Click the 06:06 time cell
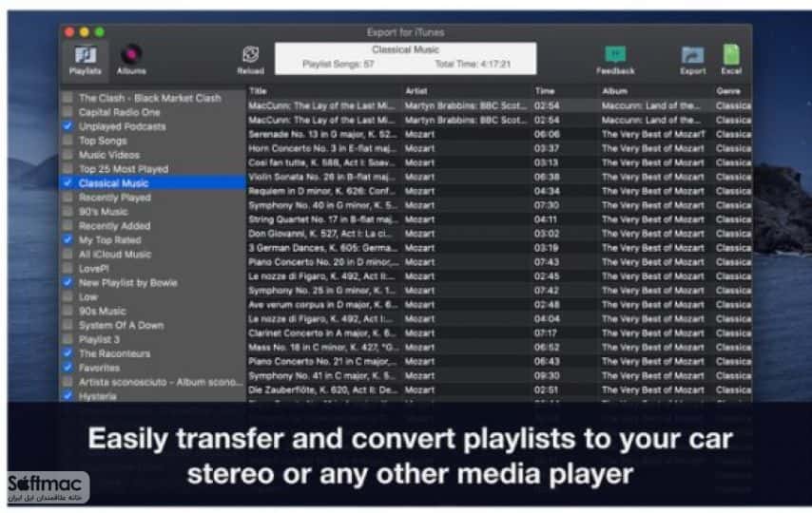 [547, 134]
